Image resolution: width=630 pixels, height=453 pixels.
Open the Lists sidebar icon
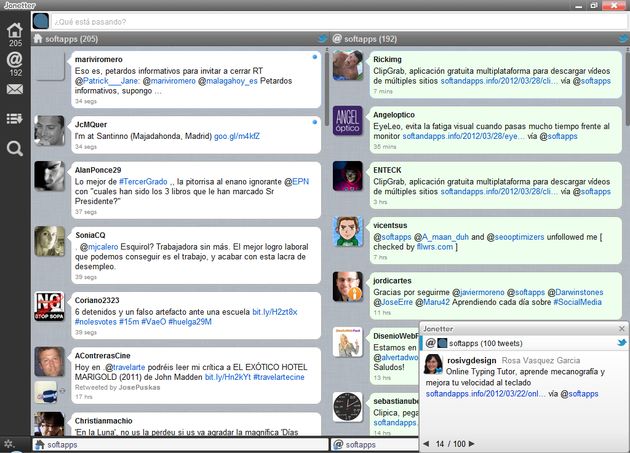click(x=14, y=119)
